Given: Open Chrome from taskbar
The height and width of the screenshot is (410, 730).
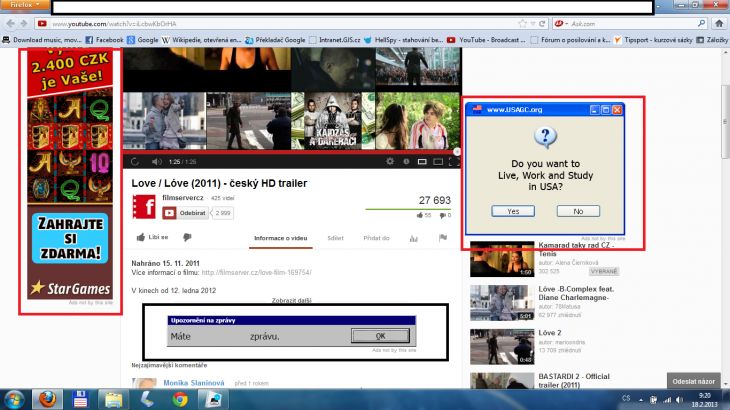Looking at the screenshot, I should pyautogui.click(x=180, y=400).
